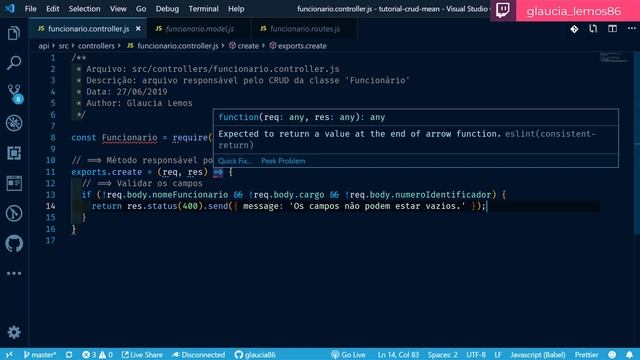Viewport: 640px width, 360px height.
Task: Click the vertical editor scrollbar
Action: pyautogui.click(x=637, y=143)
